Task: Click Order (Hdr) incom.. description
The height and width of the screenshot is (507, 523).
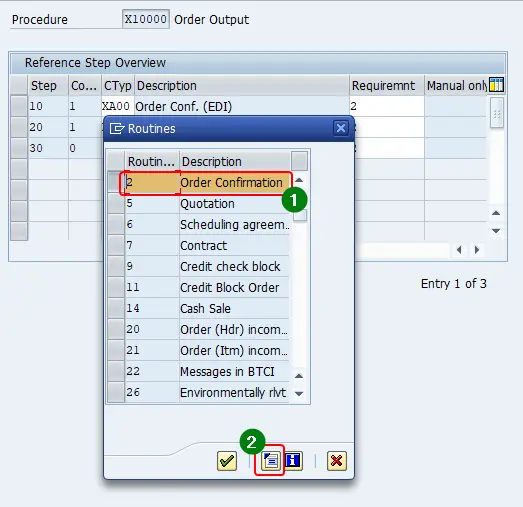Action: [235, 329]
